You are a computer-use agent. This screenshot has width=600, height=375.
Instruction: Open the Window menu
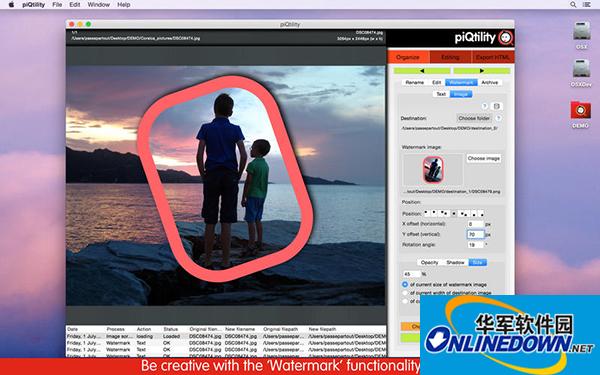[98, 5]
